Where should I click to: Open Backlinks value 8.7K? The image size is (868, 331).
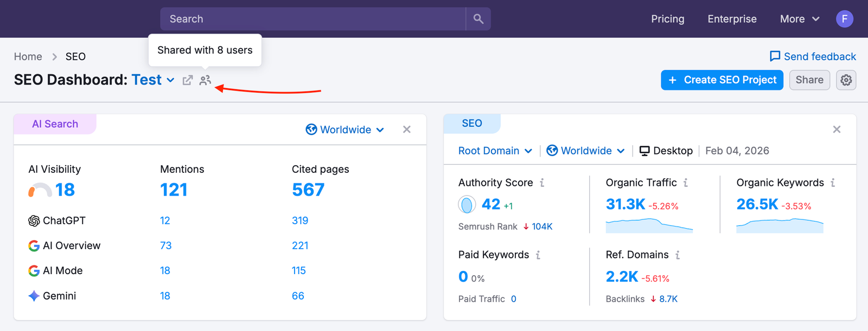(x=668, y=299)
